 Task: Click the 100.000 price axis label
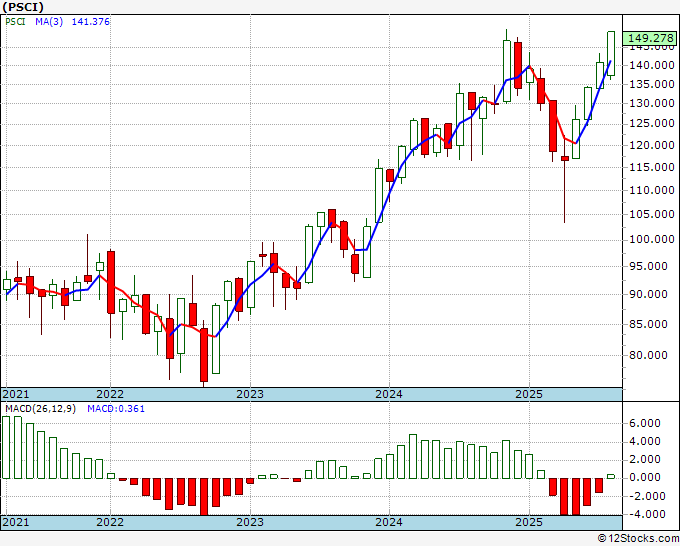pos(651,239)
